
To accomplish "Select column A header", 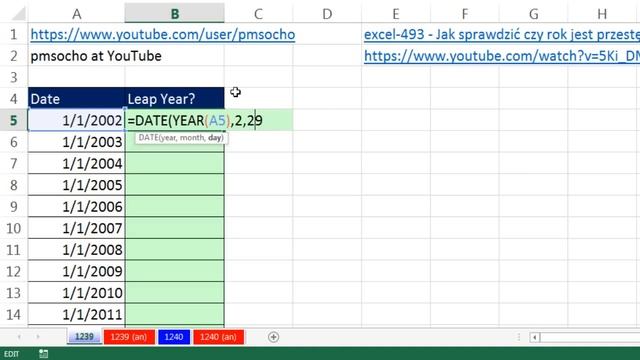I will point(76,14).
